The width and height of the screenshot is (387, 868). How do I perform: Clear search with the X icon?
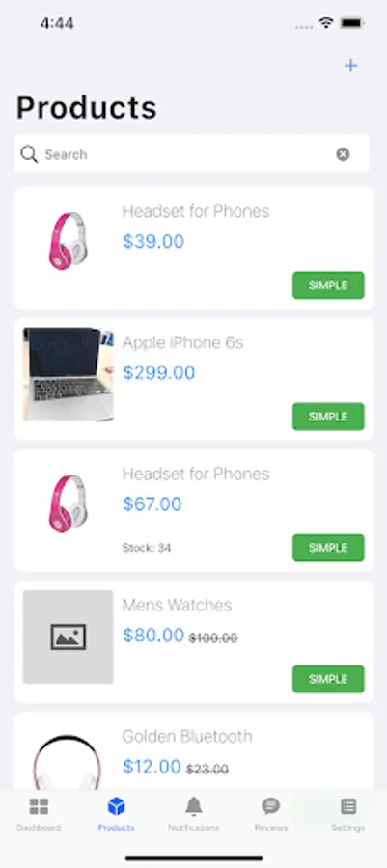[x=343, y=154]
